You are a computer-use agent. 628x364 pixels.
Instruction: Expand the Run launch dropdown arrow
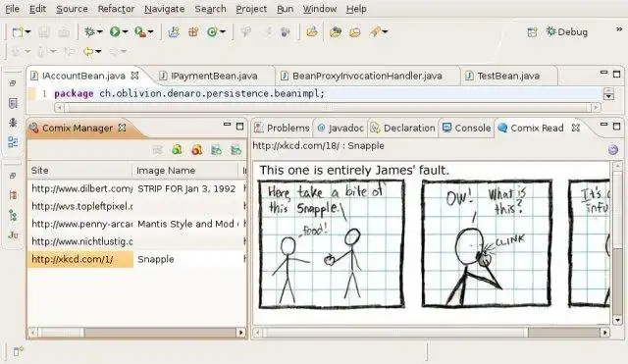[126, 32]
